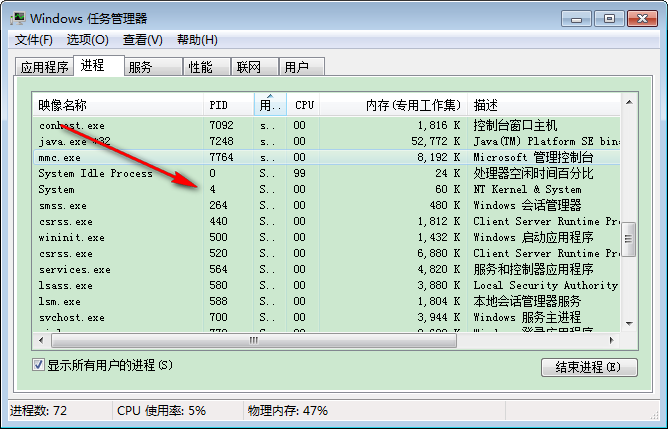Open the 性能 tab
This screenshot has width=668, height=429.
pos(207,67)
